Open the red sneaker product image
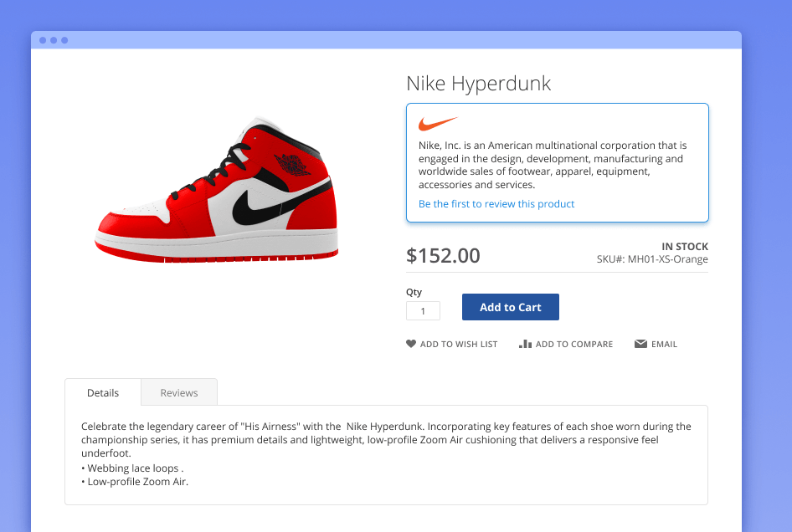The height and width of the screenshot is (532, 792). pos(216,193)
